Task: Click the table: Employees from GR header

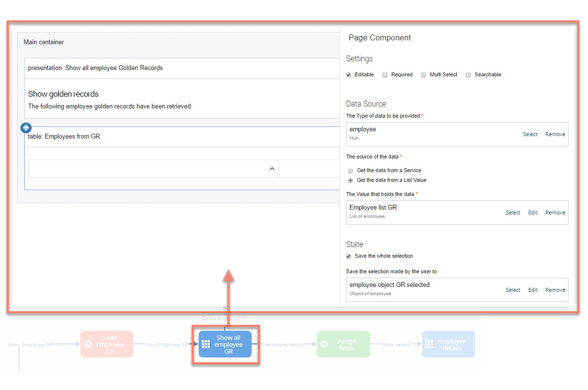Action: [180, 137]
